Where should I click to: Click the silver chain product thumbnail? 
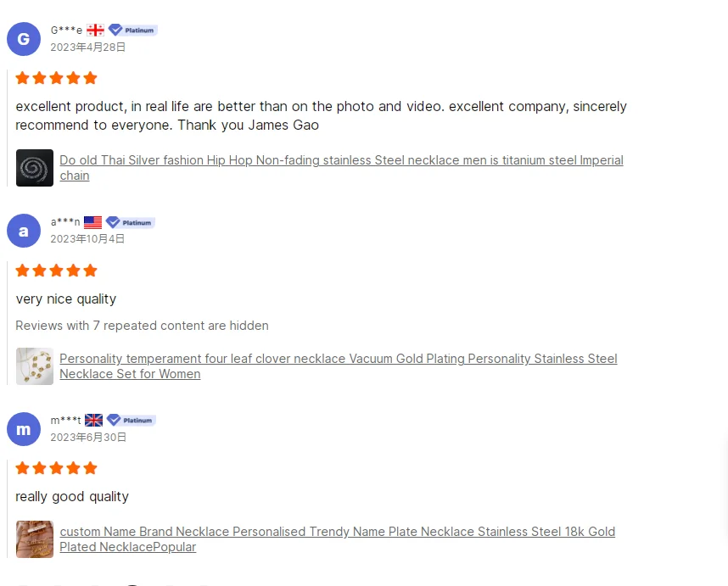tap(35, 168)
